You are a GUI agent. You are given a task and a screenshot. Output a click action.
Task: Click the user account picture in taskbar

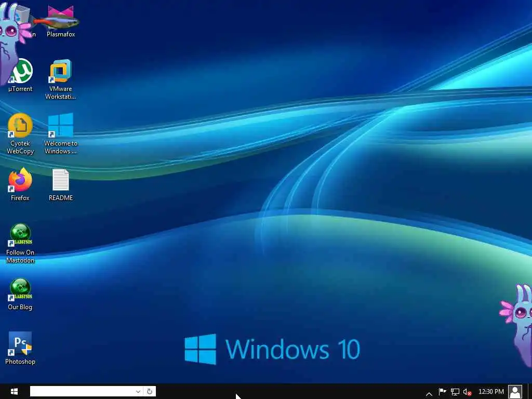[x=515, y=392]
